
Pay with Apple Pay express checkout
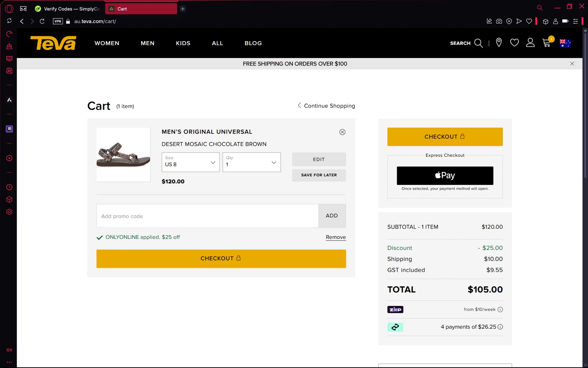445,175
